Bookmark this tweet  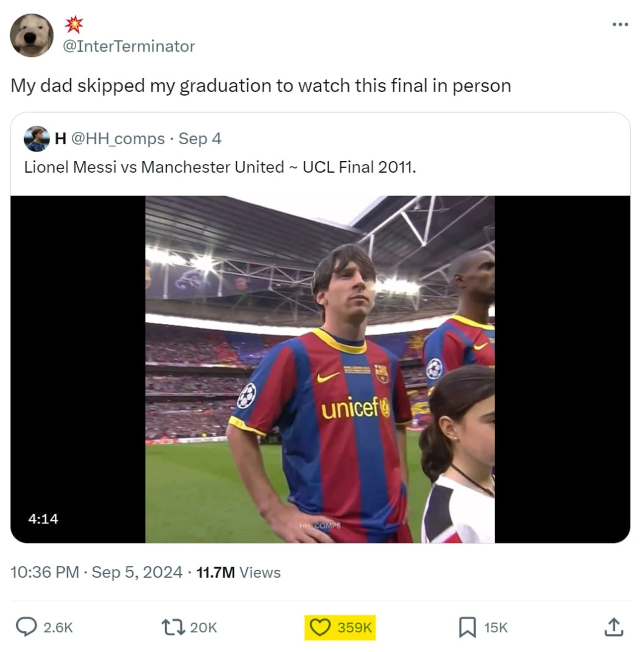point(467,627)
